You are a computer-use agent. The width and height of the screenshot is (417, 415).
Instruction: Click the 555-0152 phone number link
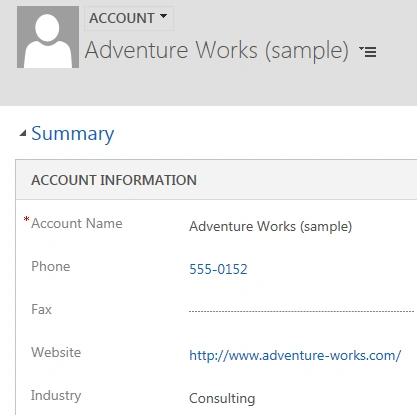[218, 269]
